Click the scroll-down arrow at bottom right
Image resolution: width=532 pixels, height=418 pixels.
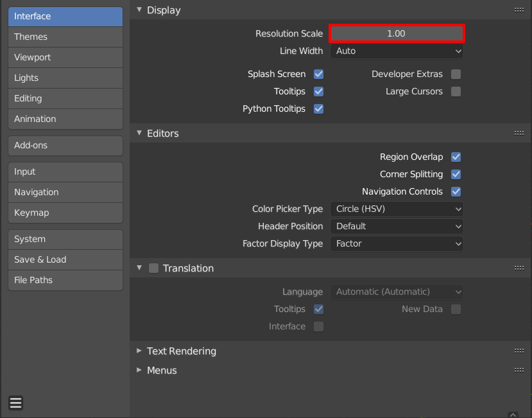(511, 414)
